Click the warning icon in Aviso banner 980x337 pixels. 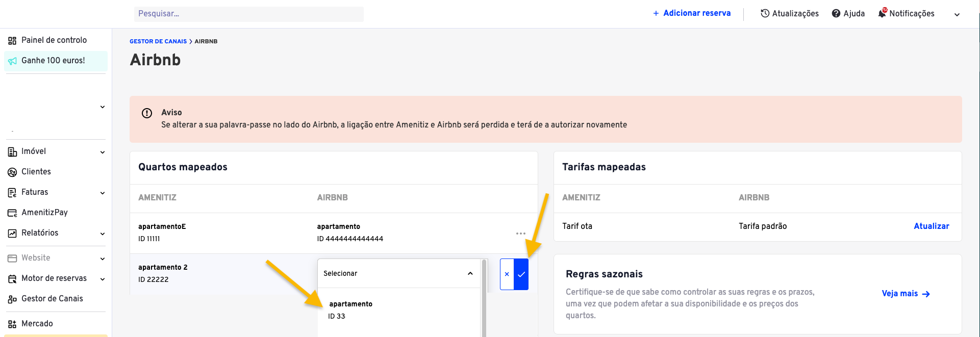point(147,113)
